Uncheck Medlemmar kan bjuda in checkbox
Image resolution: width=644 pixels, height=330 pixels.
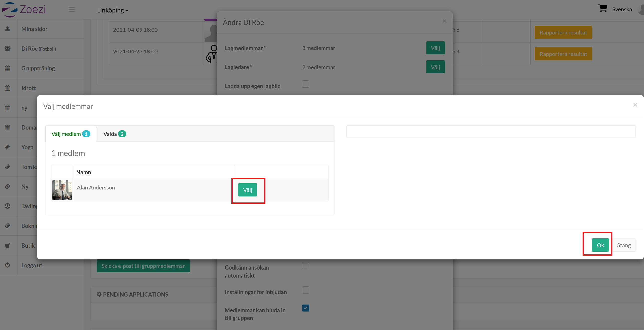306,308
